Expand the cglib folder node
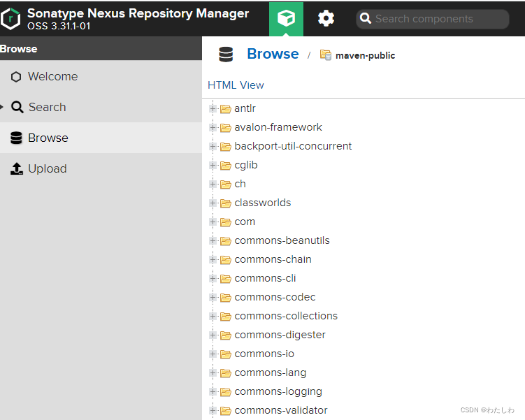This screenshot has width=525, height=420. pos(213,165)
